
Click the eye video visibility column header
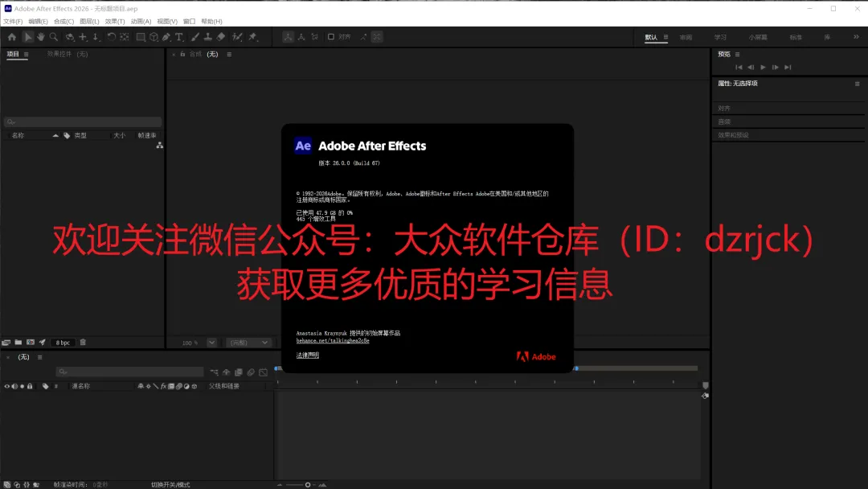pos(6,386)
